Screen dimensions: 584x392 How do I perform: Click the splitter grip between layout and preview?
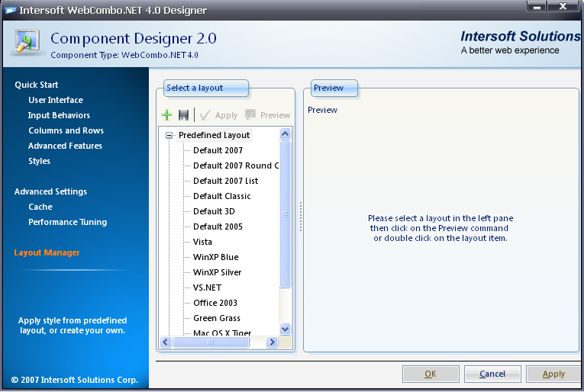(x=300, y=217)
